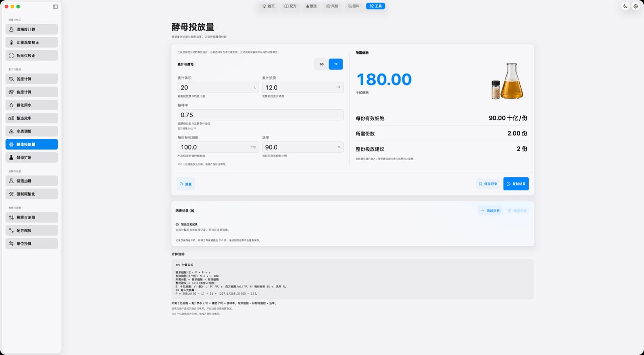Click the 2.00 份 value
Screen dimensions: 644x355
pos(517,133)
